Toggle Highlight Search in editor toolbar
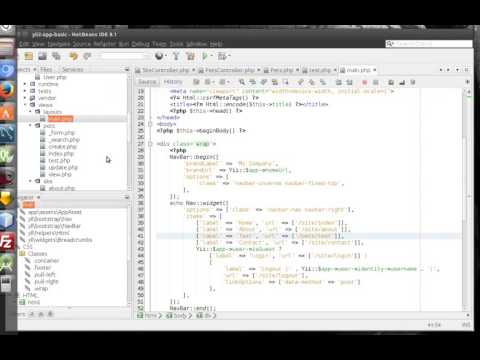The height and width of the screenshot is (360, 480). 274,82
